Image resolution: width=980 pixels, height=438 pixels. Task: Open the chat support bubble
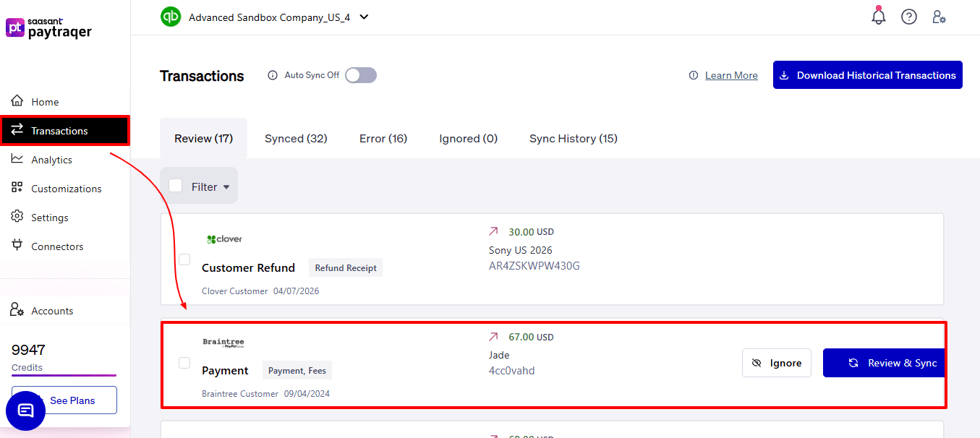25,411
